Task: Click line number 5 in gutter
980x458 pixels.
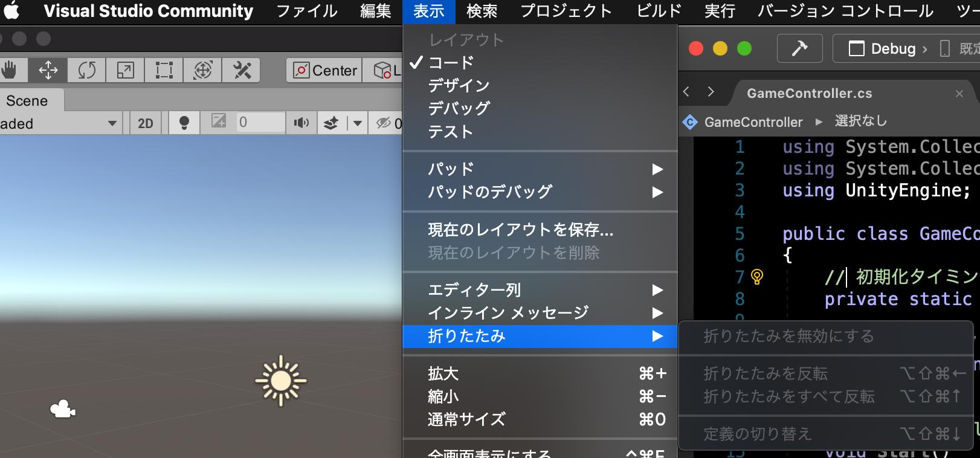Action: (x=740, y=234)
